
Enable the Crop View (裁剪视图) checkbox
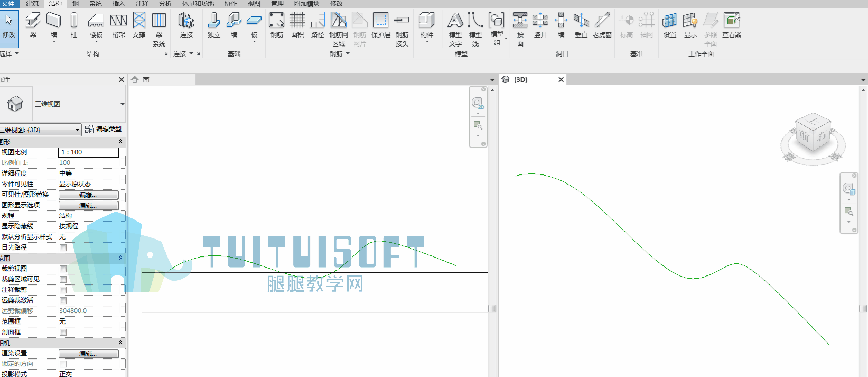[x=63, y=269]
